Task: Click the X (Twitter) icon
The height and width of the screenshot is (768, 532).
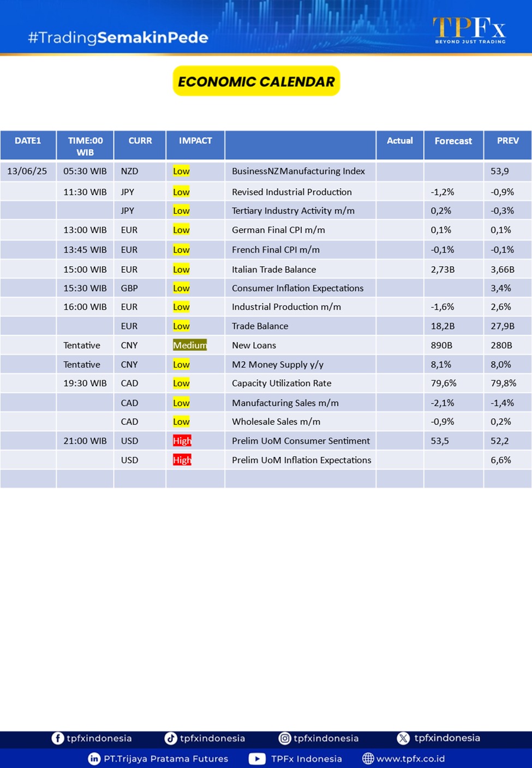Action: (x=403, y=738)
